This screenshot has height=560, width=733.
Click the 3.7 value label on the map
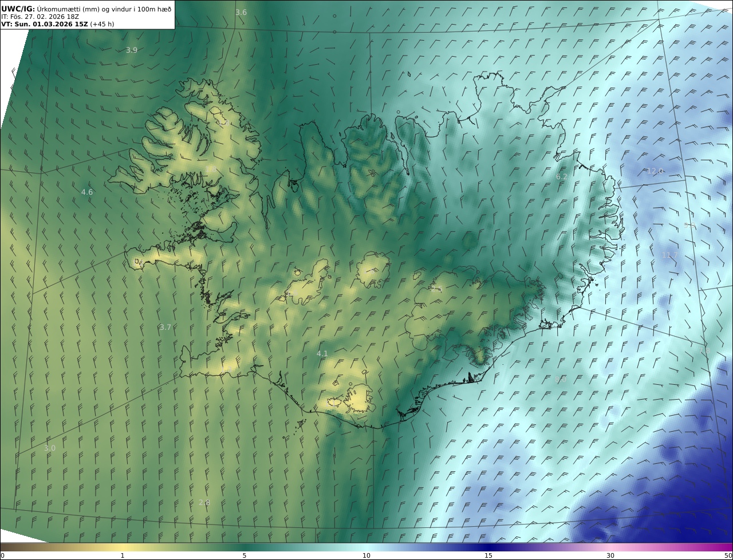point(165,327)
